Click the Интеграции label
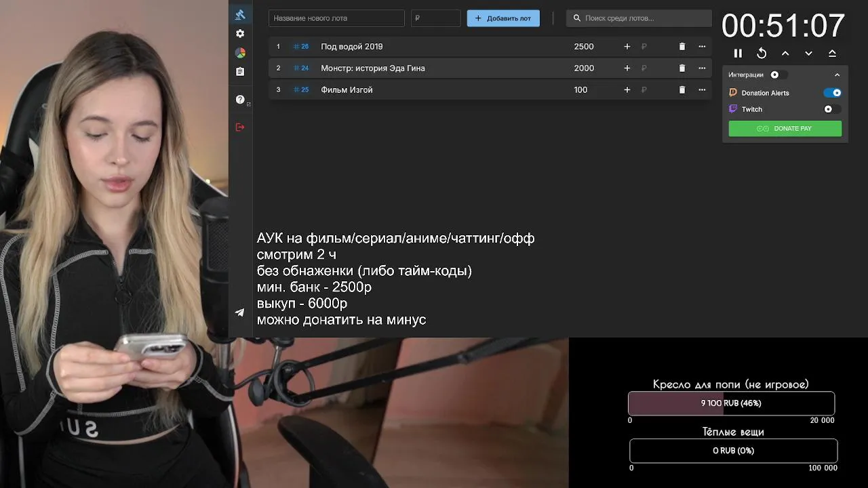This screenshot has width=868, height=488. click(x=746, y=75)
